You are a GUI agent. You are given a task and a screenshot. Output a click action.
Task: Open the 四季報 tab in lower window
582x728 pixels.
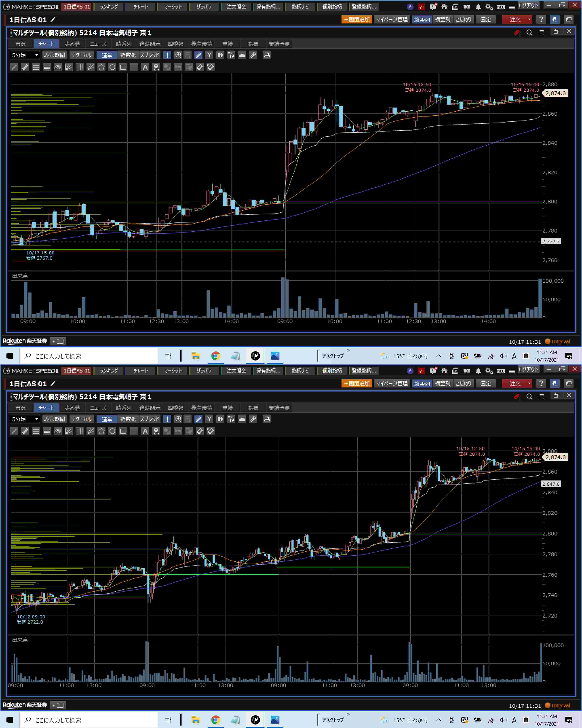point(175,408)
